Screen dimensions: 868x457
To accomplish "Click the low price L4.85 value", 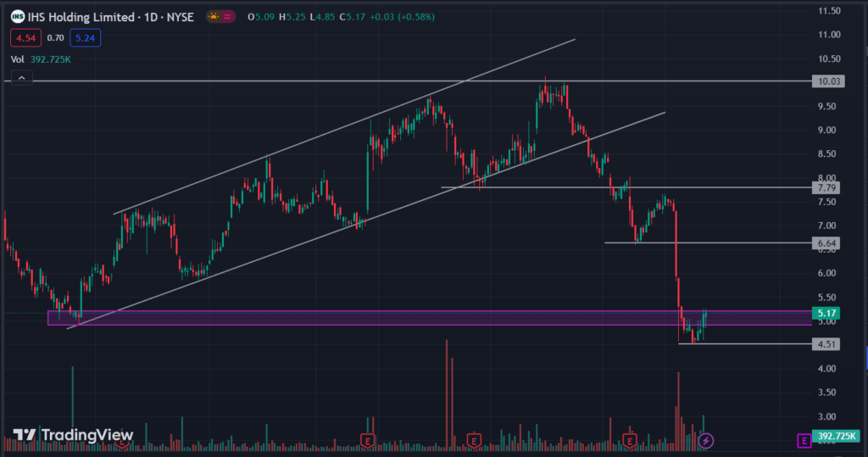I will (x=322, y=17).
